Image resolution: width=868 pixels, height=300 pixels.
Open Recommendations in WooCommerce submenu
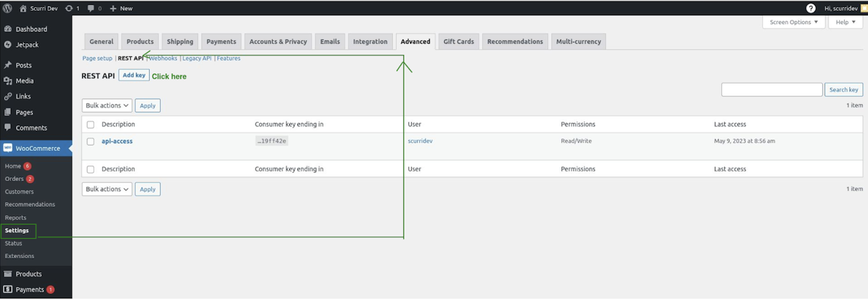tap(30, 205)
